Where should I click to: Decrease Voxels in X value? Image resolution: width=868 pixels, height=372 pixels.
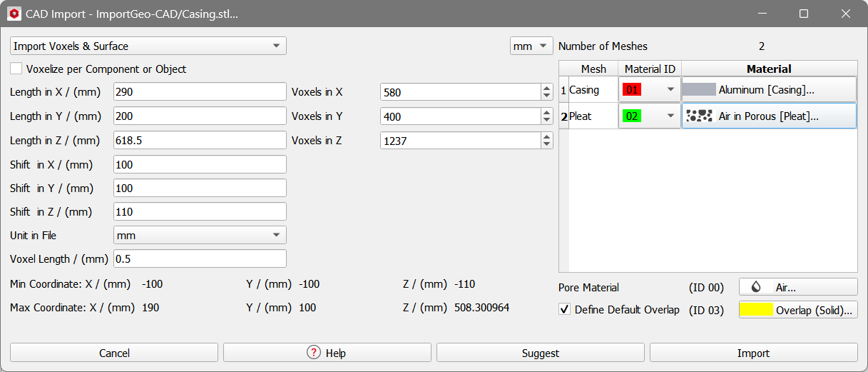click(x=547, y=96)
